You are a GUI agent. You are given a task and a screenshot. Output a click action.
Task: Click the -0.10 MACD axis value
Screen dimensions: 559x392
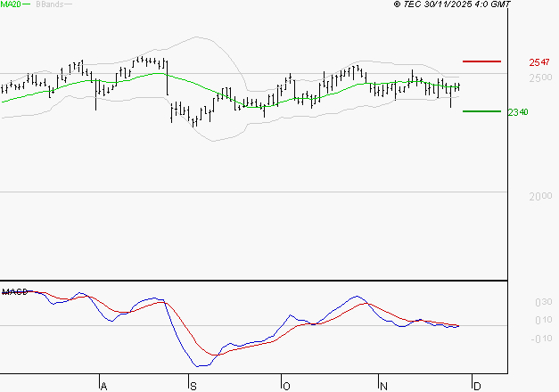(541, 339)
